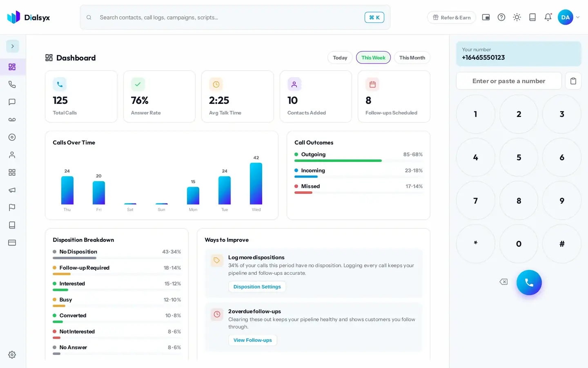Click the Refer & Earn button
Image resolution: width=588 pixels, height=368 pixels.
tap(452, 17)
